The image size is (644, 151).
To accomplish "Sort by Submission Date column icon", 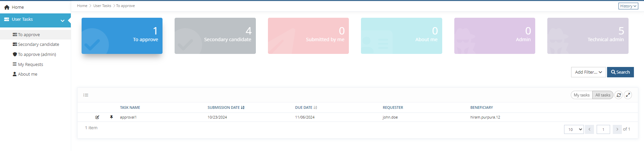I will point(243,107).
